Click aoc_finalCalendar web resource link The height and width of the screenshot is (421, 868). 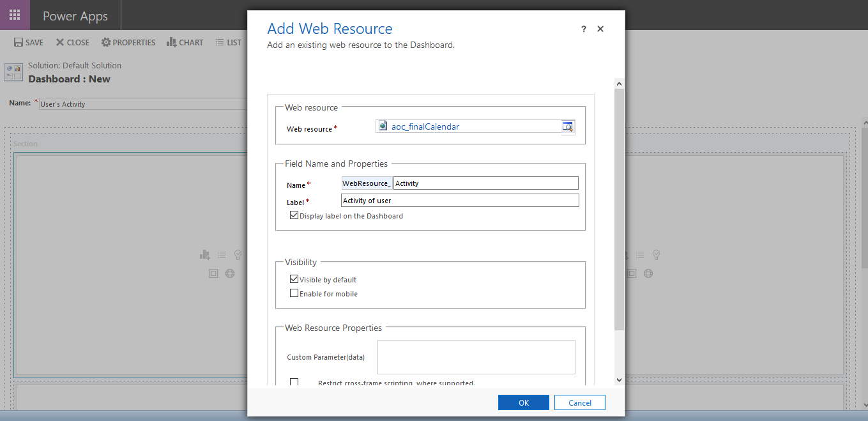click(x=425, y=126)
